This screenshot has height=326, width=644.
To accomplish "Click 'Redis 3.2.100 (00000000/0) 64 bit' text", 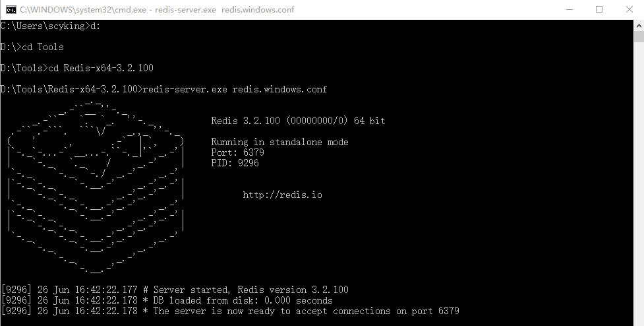I will click(x=298, y=121).
